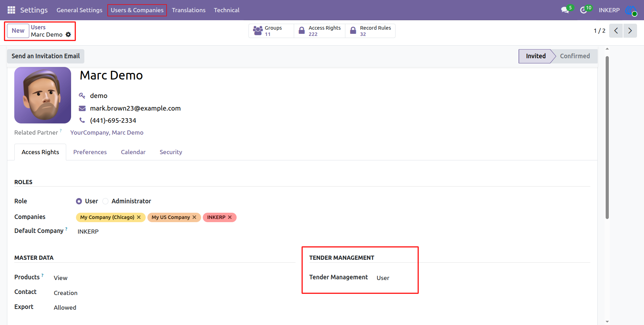Click the Confirmed status stage
The height and width of the screenshot is (325, 644).
click(575, 56)
